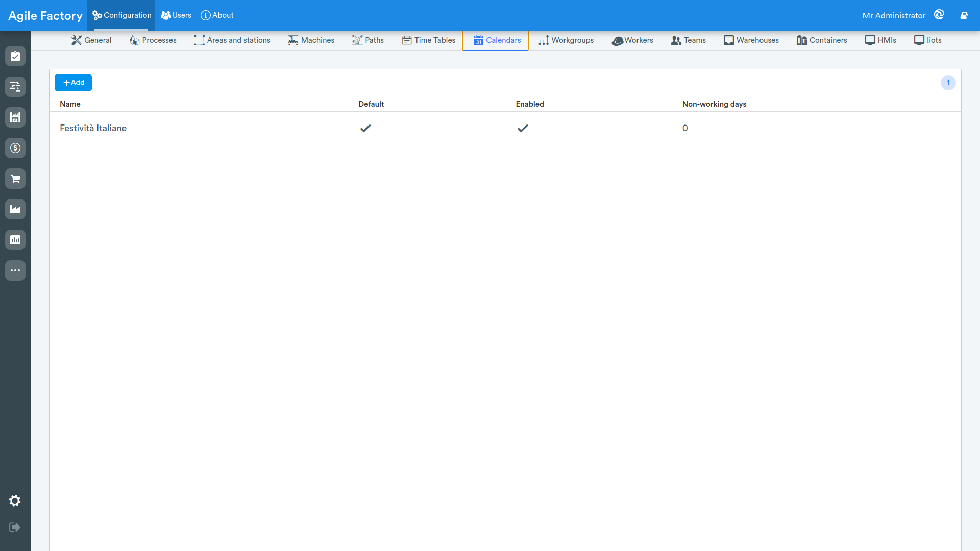Open the clipboard checklist sidebar icon
The width and height of the screenshot is (980, 551).
[15, 56]
